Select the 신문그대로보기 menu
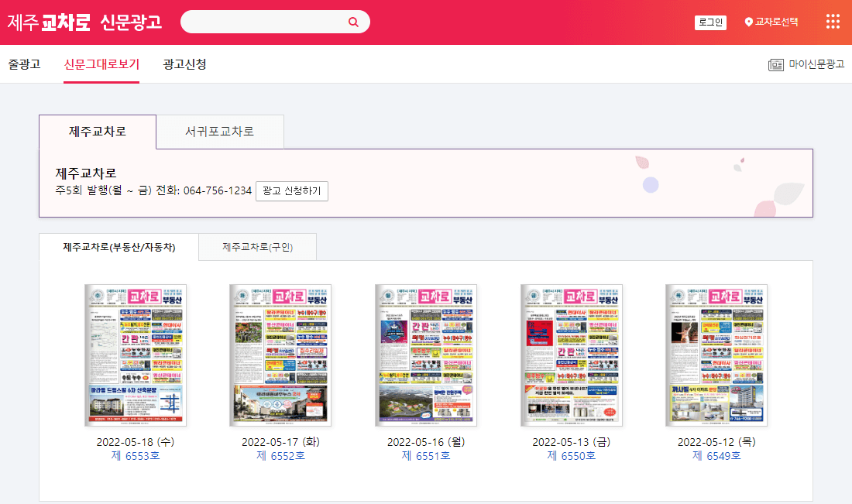The image size is (852, 504). (x=101, y=65)
